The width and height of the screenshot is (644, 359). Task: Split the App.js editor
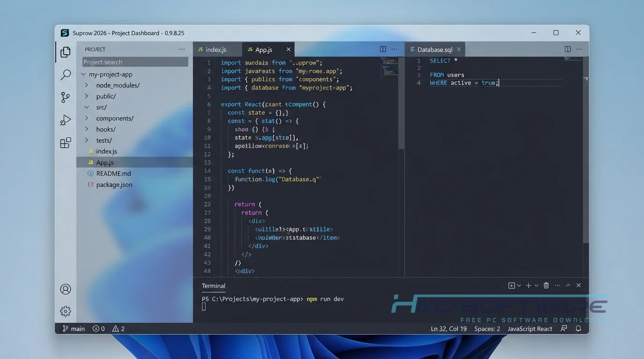click(x=383, y=49)
